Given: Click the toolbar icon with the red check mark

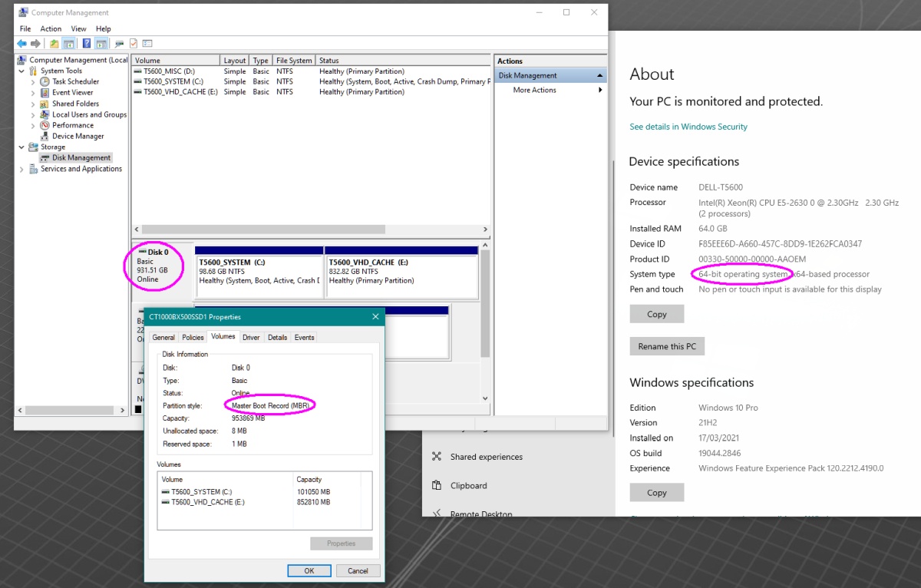Looking at the screenshot, I should 134,44.
